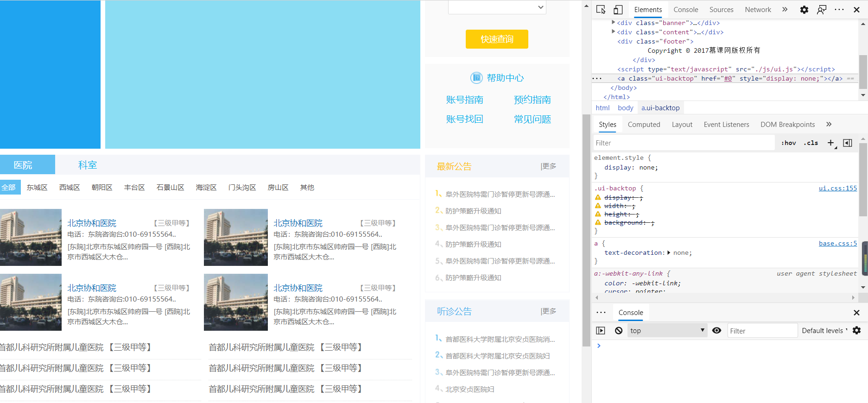
Task: Select the html breadcrumb
Action: point(602,107)
